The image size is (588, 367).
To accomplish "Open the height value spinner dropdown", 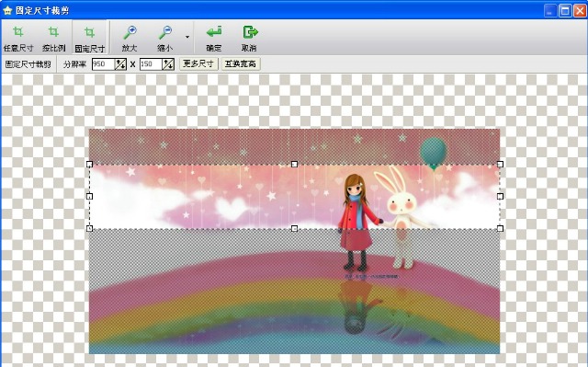I will [x=168, y=64].
